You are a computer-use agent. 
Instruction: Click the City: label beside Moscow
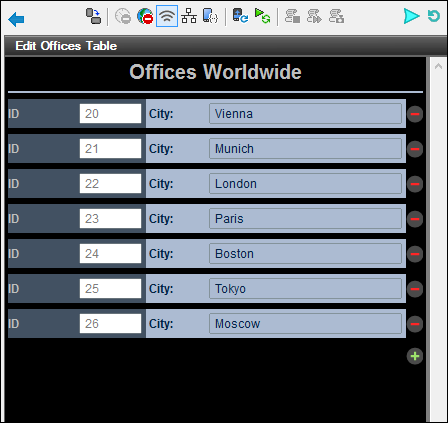coord(161,324)
